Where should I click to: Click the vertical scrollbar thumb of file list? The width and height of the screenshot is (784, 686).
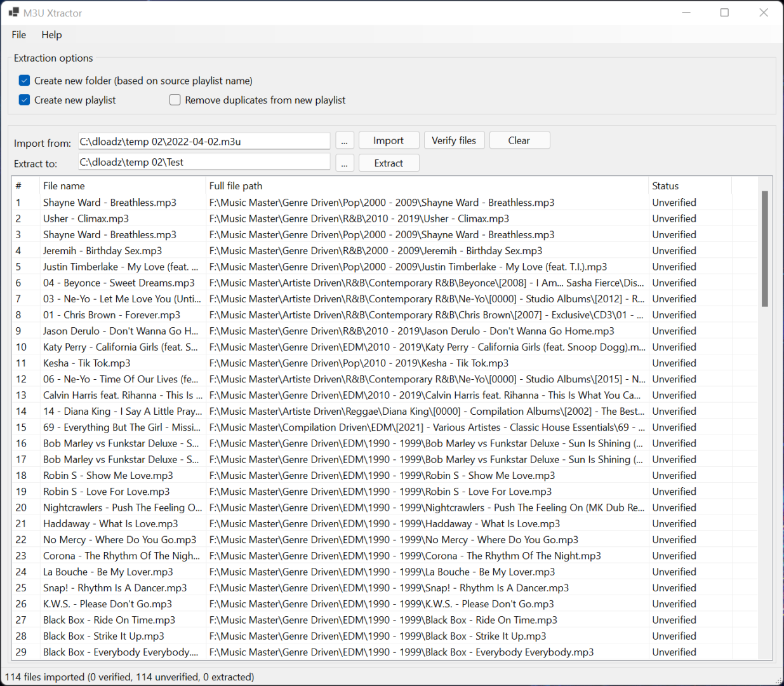click(x=765, y=248)
